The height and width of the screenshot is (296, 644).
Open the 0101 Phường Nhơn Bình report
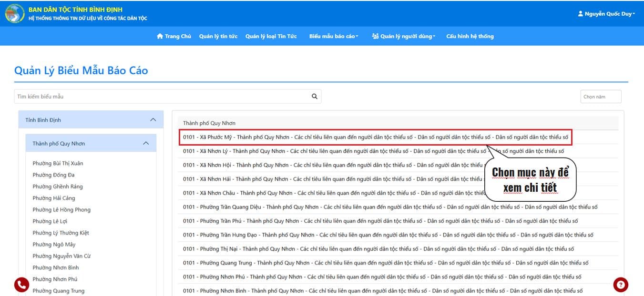coord(383,291)
